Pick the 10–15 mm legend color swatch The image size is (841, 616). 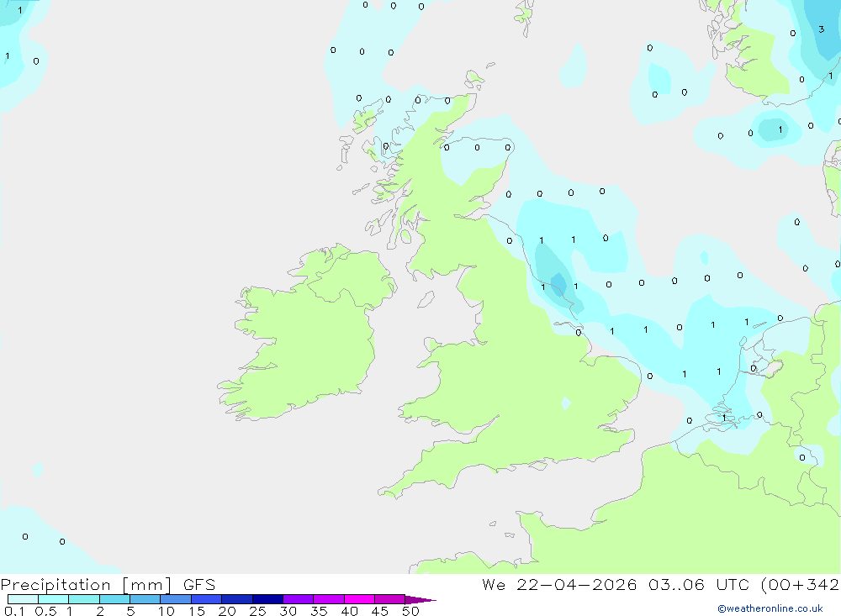click(x=176, y=599)
